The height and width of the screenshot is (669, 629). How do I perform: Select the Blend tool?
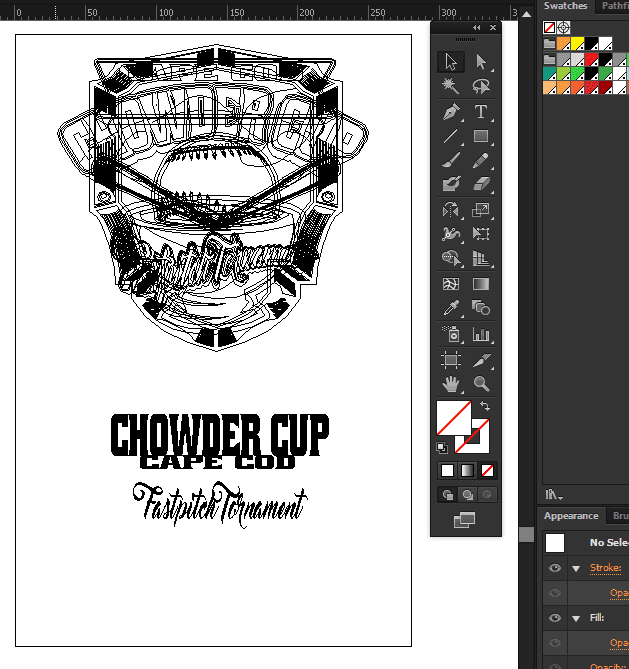(481, 308)
